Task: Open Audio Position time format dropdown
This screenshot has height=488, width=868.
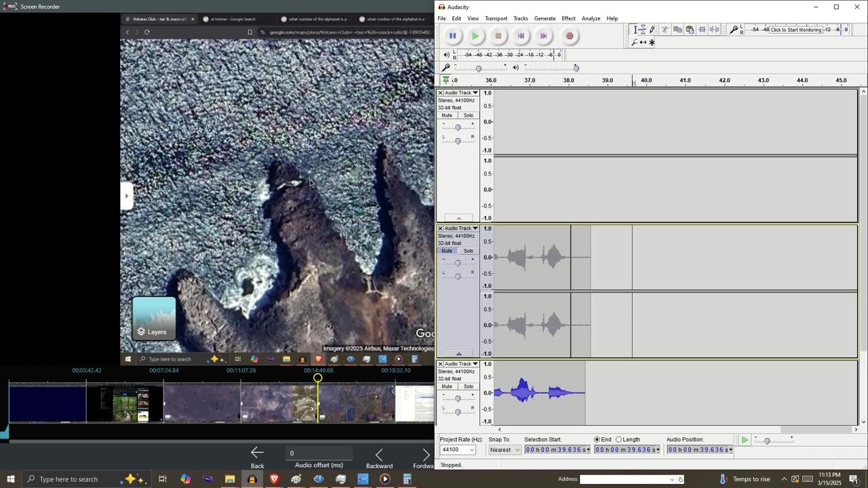Action: coord(730,450)
